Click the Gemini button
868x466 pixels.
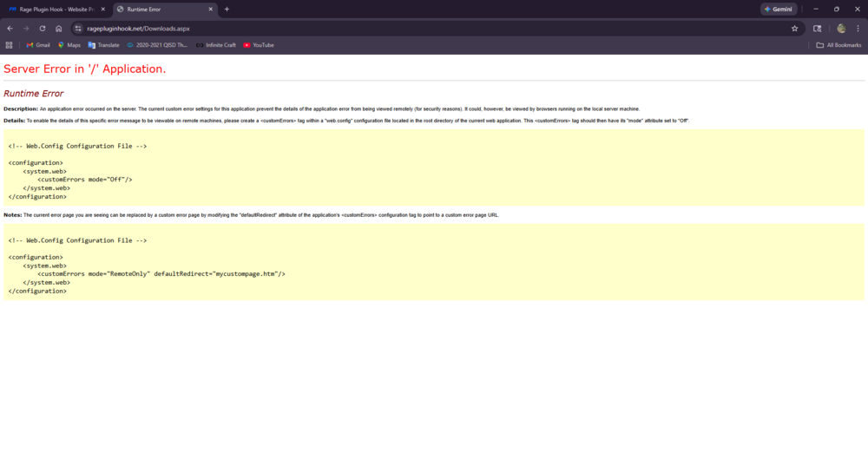pos(779,9)
